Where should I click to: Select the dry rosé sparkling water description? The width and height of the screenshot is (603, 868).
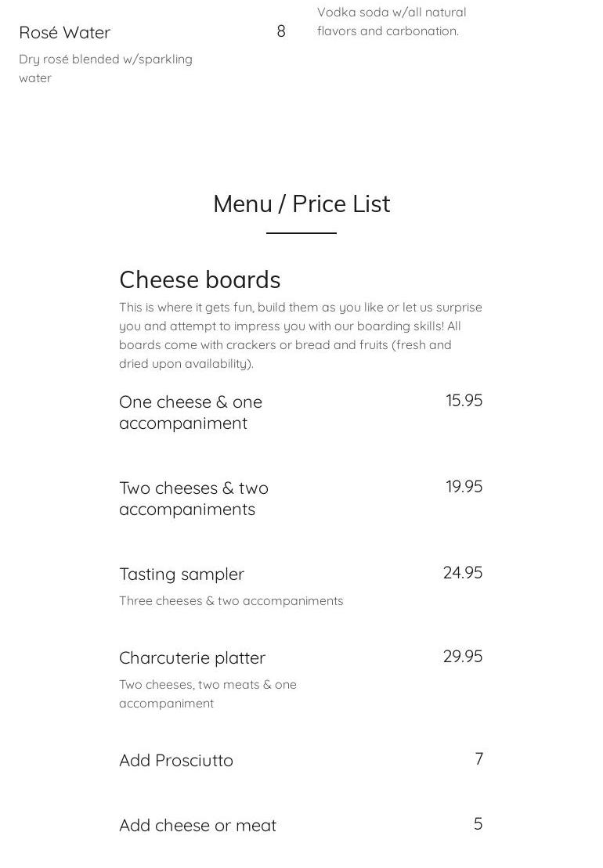coord(106,69)
